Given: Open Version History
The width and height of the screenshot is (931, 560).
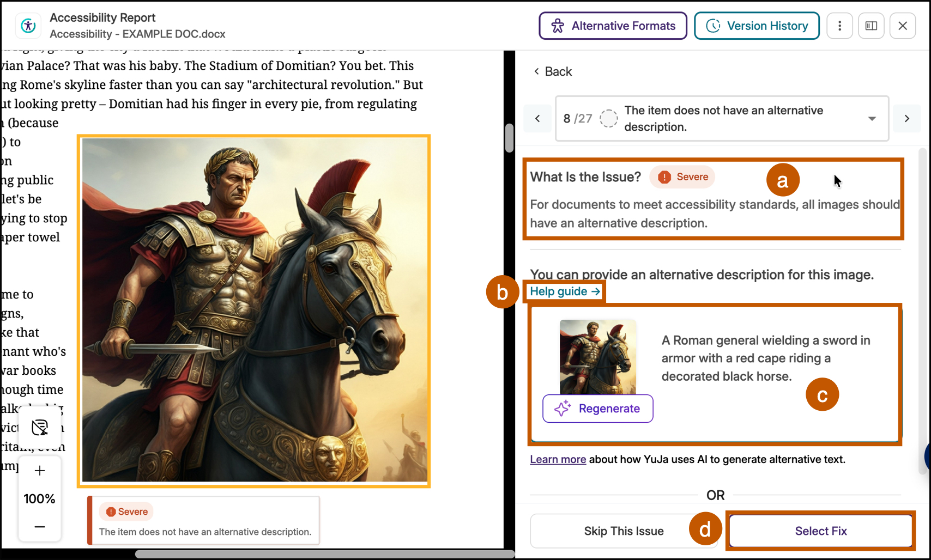Looking at the screenshot, I should [x=757, y=26].
